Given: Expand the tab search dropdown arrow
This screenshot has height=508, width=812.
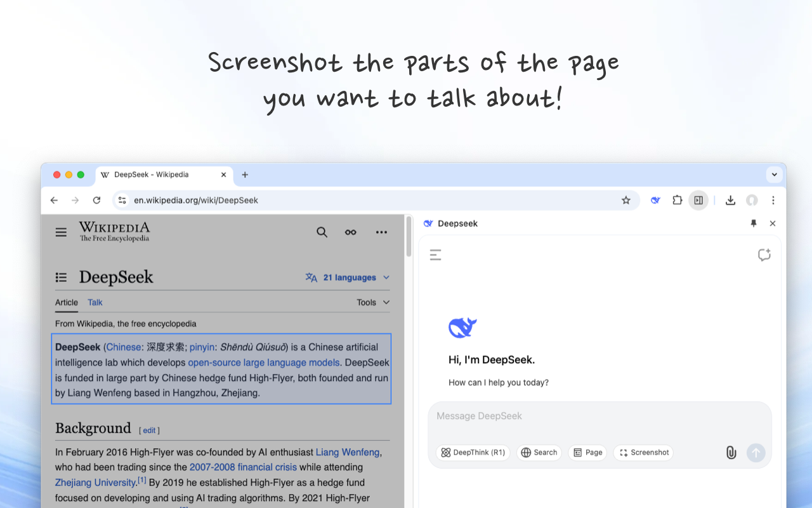Looking at the screenshot, I should (x=774, y=174).
